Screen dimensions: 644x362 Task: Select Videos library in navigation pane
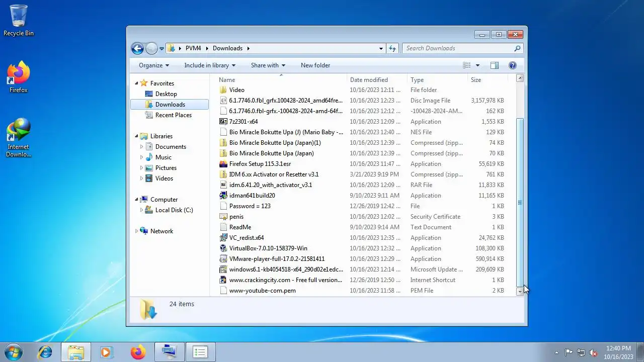164,178
